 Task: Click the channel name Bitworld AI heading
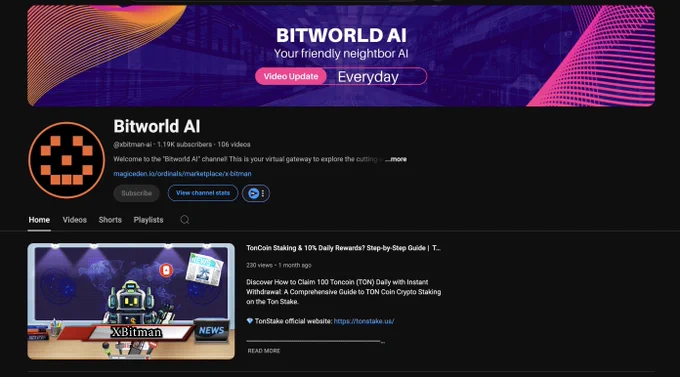[157, 126]
